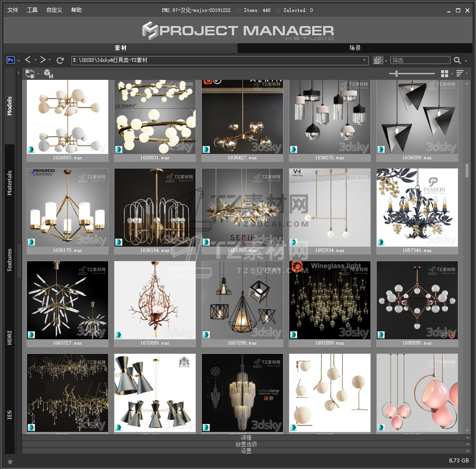The height and width of the screenshot is (469, 476).
Task: Select the 1651958.max Serip thumbnail
Action: point(242,207)
